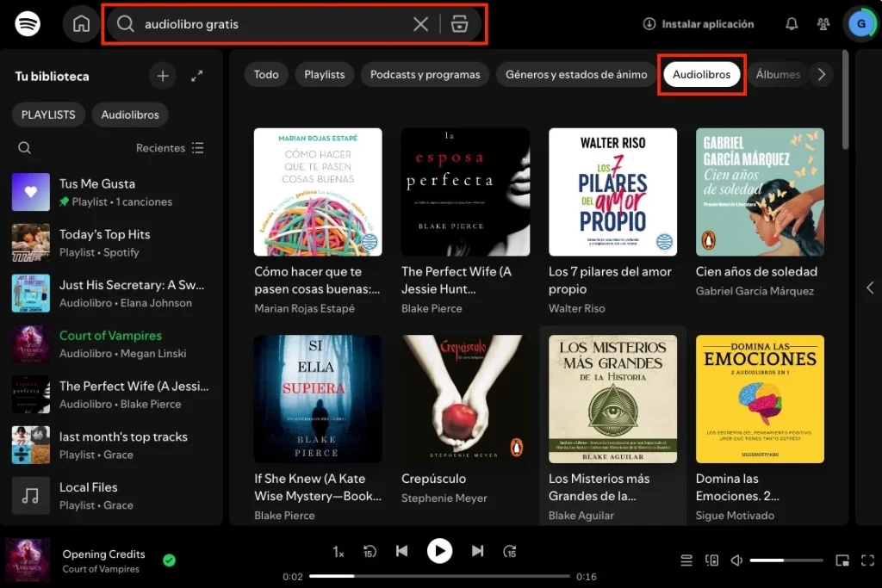The height and width of the screenshot is (588, 882).
Task: Filter library by Audiolibros chip
Action: point(130,115)
